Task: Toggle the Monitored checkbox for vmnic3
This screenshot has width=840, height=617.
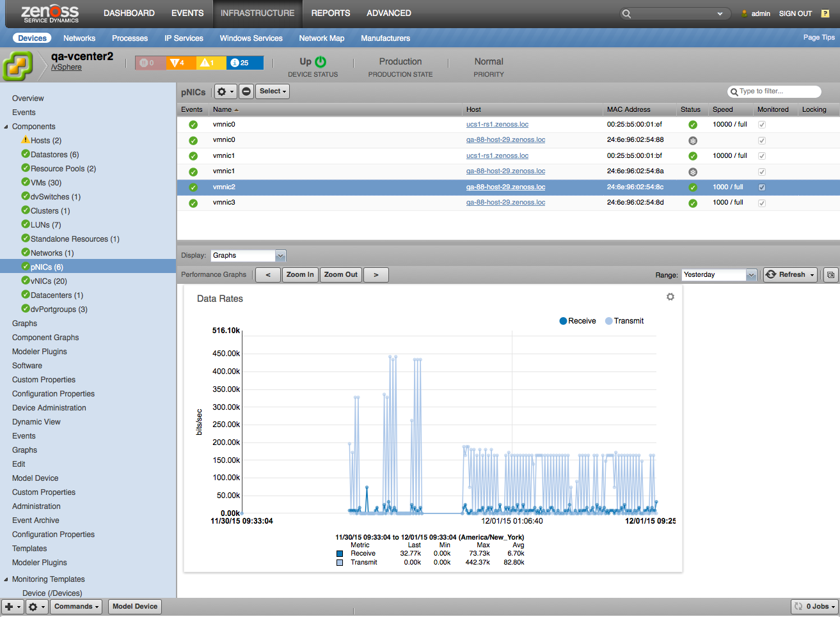Action: (x=762, y=203)
